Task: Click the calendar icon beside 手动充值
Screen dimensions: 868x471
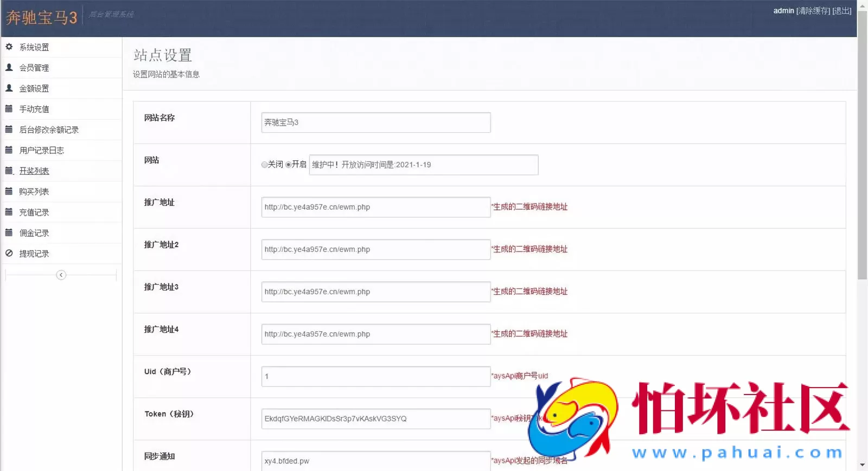Action: pos(9,109)
